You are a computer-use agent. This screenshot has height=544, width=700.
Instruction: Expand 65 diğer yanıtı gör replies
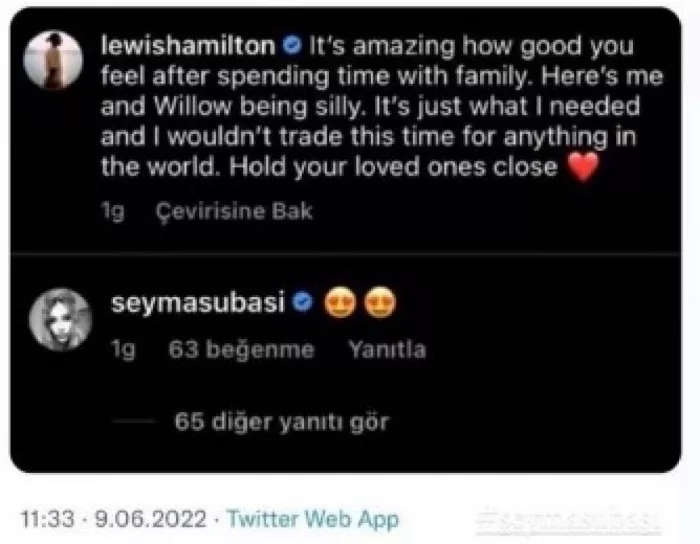coord(282,422)
